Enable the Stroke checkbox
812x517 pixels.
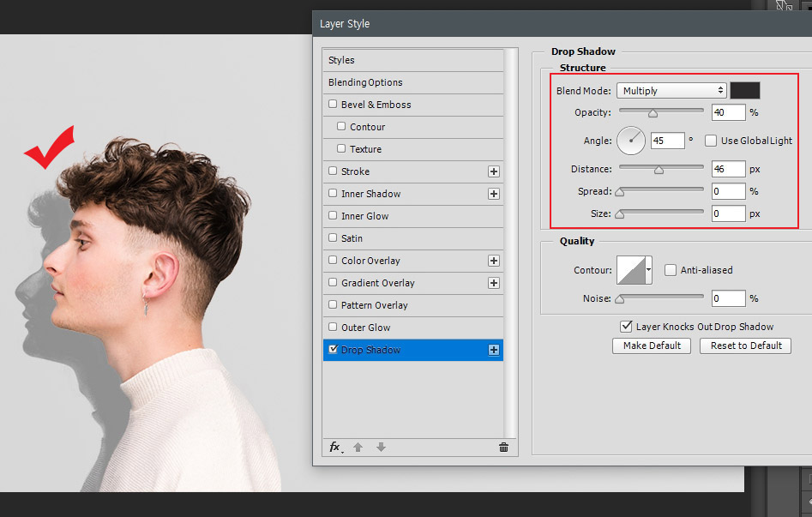tap(333, 171)
